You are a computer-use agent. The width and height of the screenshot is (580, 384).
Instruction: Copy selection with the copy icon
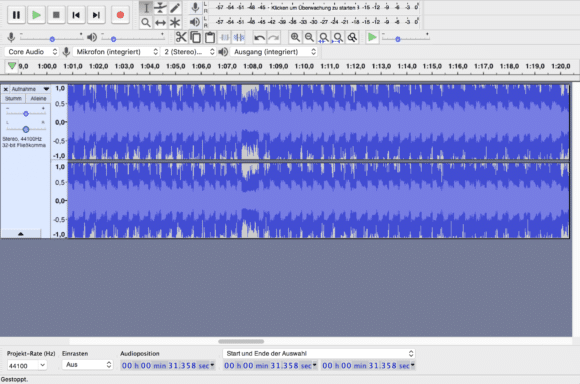pyautogui.click(x=195, y=37)
